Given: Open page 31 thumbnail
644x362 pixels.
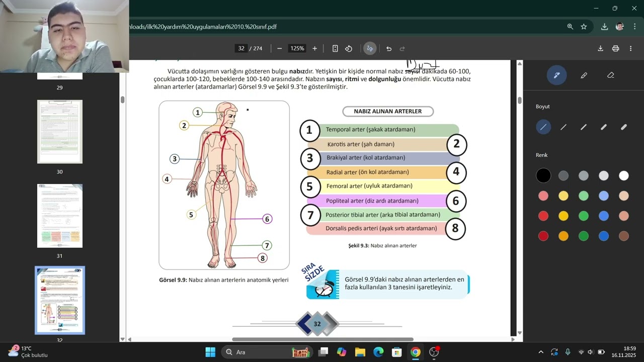Looking at the screenshot, I should pyautogui.click(x=60, y=216).
